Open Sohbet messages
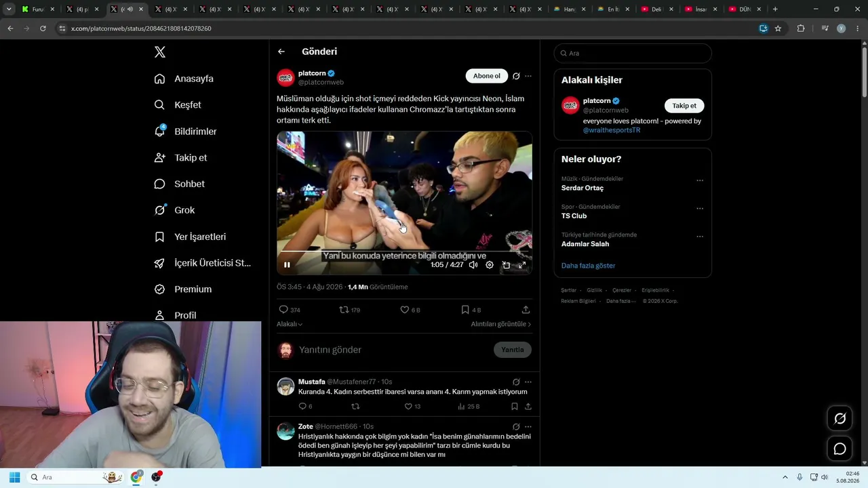This screenshot has width=868, height=488. [179, 184]
